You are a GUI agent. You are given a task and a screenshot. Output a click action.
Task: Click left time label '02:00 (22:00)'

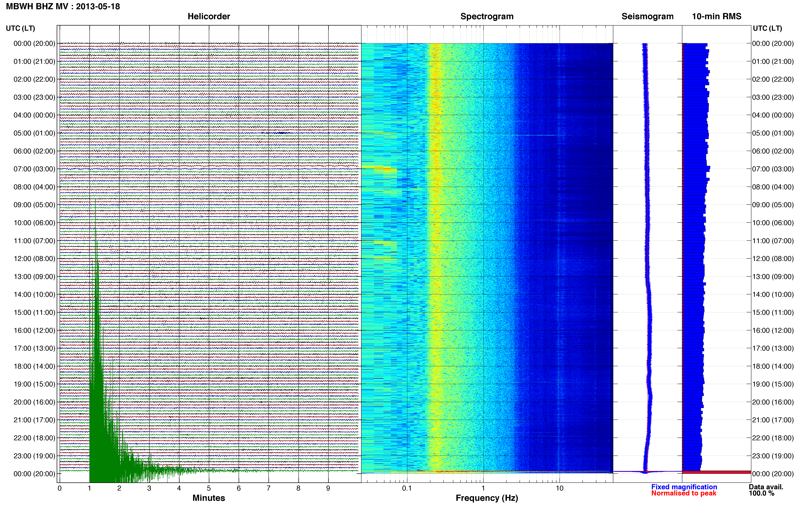pyautogui.click(x=34, y=79)
